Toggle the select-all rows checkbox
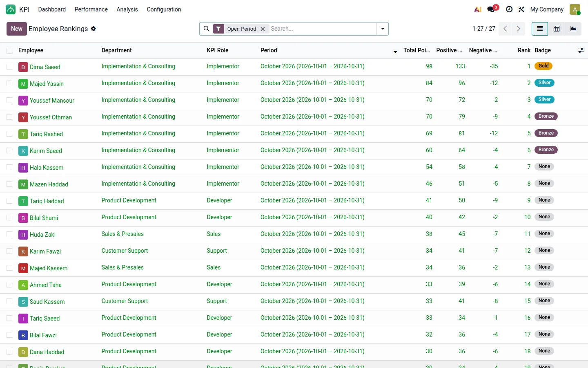Image resolution: width=588 pixels, height=368 pixels. click(x=9, y=50)
